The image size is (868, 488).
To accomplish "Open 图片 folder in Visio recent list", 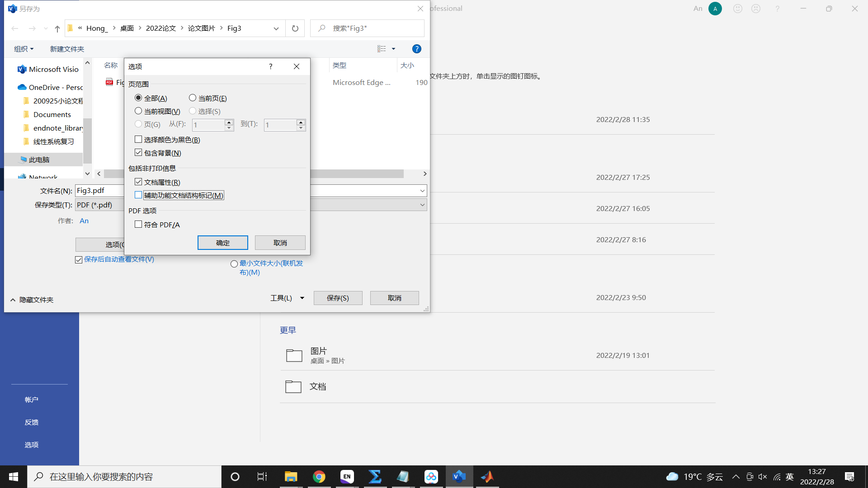I will click(x=497, y=355).
